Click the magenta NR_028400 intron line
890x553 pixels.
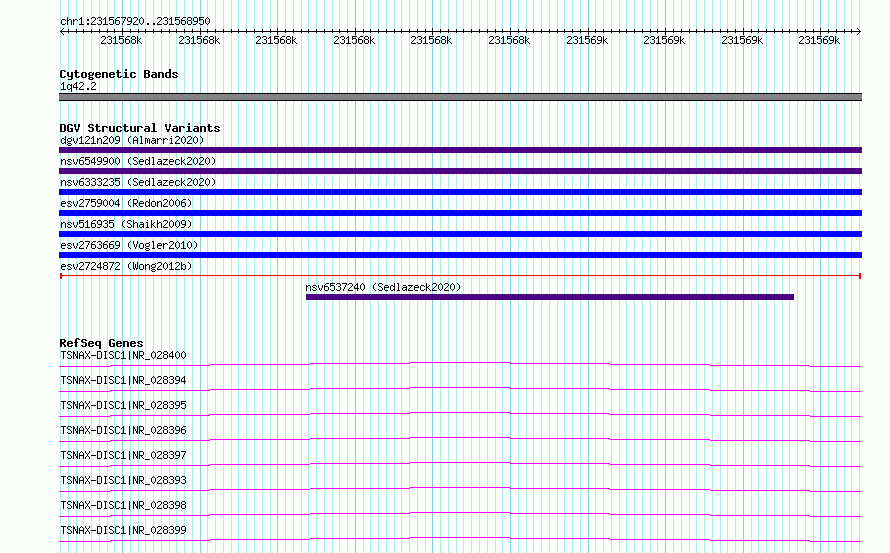(460, 363)
